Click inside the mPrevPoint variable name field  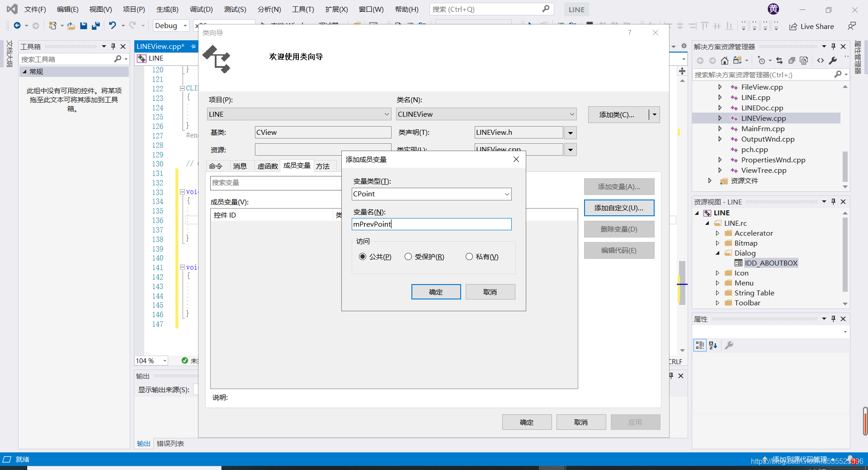point(431,224)
